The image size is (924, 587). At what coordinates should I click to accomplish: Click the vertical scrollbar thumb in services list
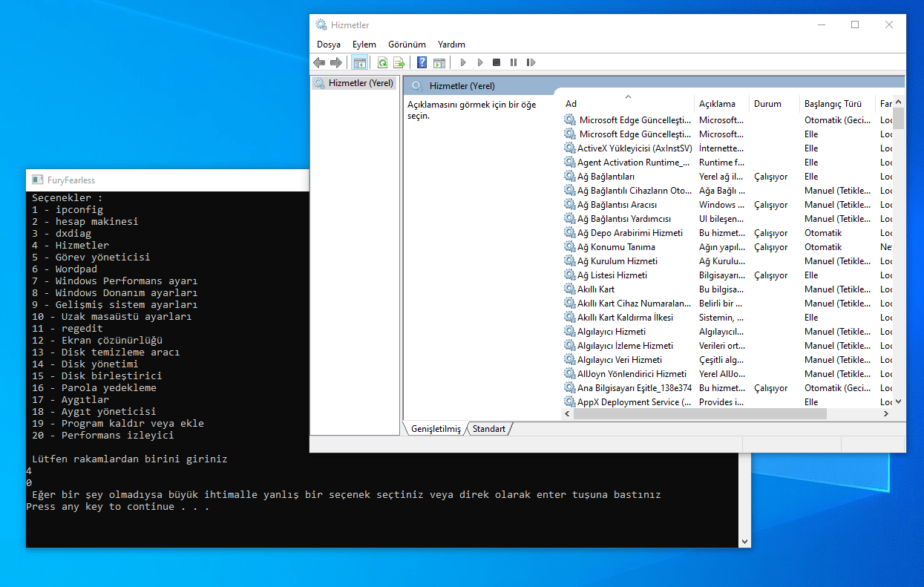point(899,119)
